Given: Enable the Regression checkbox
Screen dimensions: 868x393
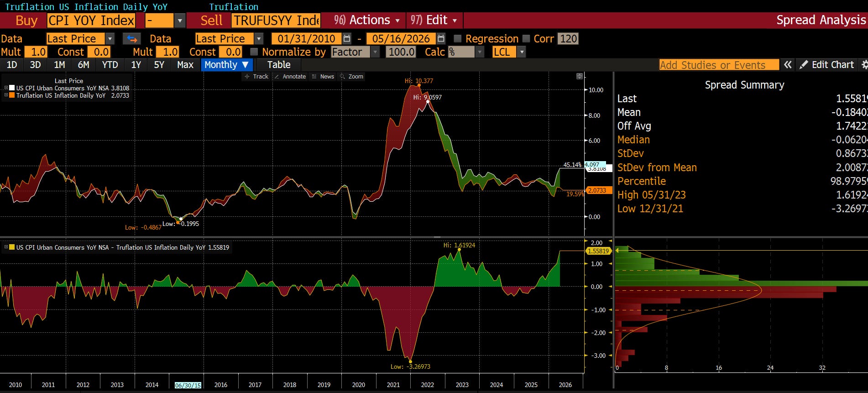Looking at the screenshot, I should point(458,39).
